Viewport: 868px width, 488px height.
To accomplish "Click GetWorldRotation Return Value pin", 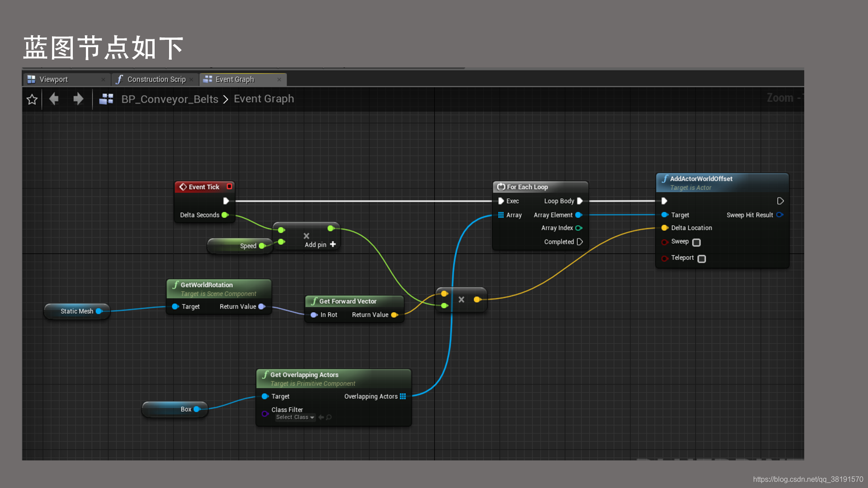I will pos(261,307).
